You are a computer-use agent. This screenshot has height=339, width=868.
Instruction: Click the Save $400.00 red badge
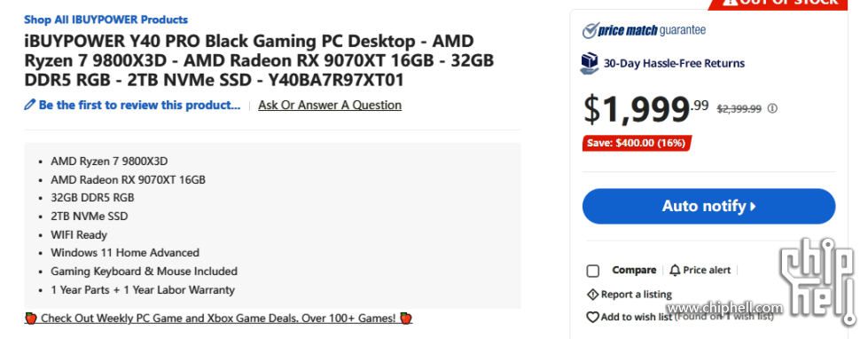coord(637,143)
